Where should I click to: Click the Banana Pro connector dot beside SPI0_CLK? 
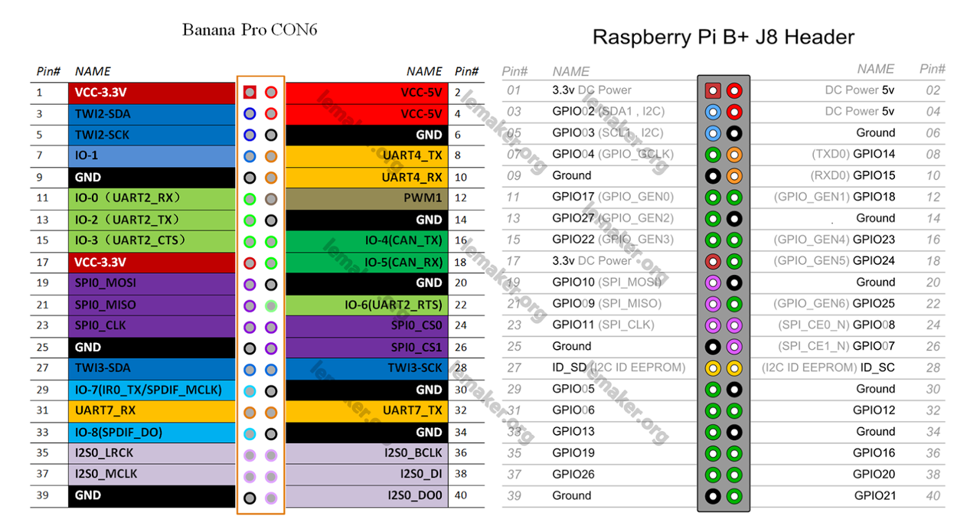coord(250,327)
